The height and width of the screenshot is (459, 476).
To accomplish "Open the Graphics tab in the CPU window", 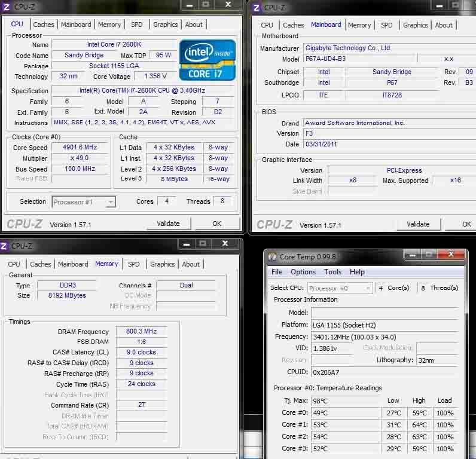I will pyautogui.click(x=166, y=25).
